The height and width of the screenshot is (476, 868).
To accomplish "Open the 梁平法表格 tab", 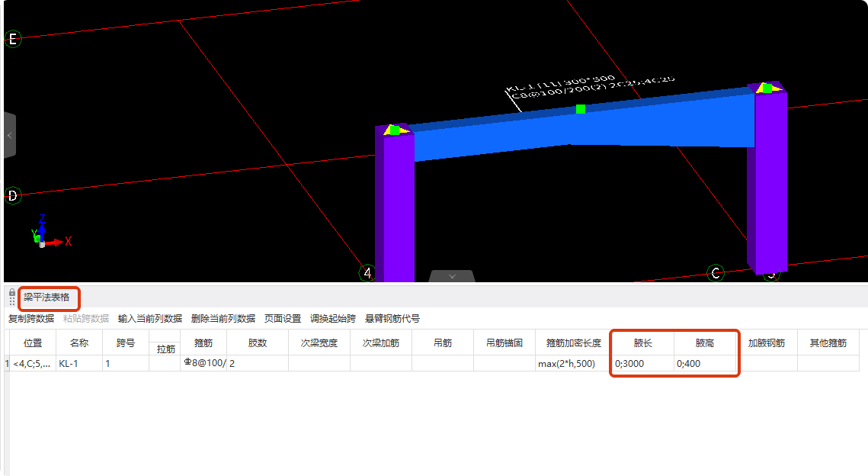I will [x=46, y=297].
